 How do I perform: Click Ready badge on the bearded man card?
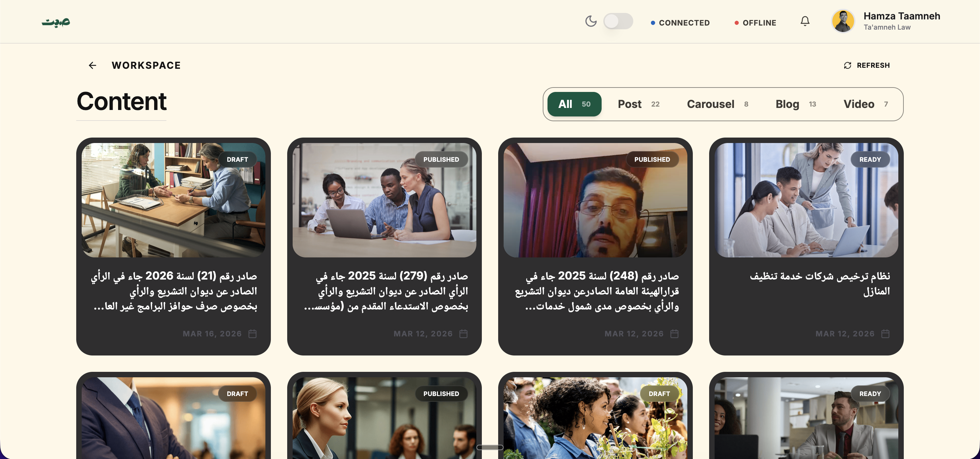(870, 394)
